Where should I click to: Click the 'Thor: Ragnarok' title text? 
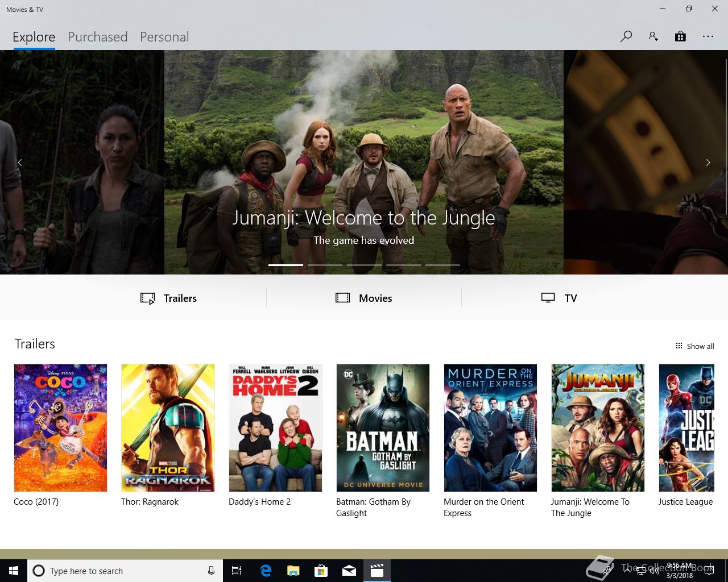[x=150, y=502]
